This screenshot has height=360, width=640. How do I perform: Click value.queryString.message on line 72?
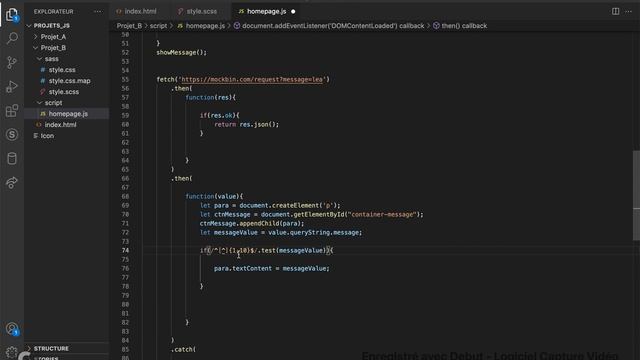pos(314,233)
